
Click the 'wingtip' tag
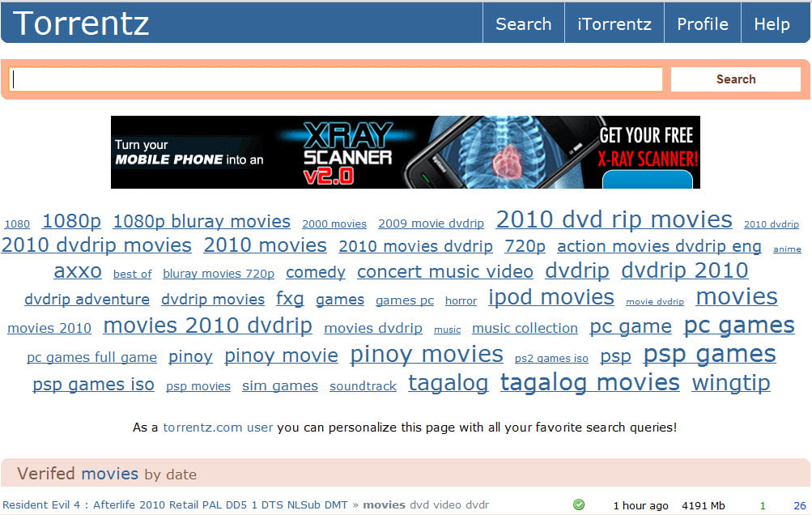click(731, 384)
